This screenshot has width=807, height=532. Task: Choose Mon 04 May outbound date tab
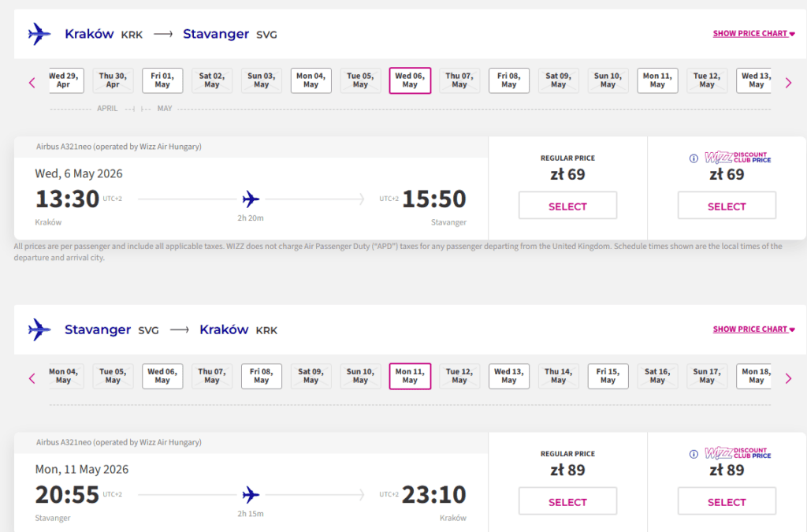click(311, 80)
